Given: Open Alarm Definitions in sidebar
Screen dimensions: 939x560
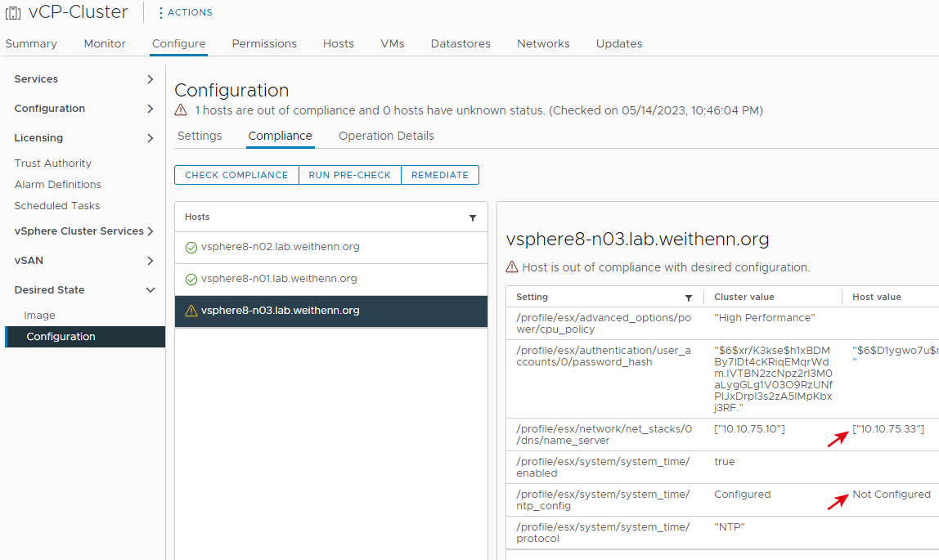Looking at the screenshot, I should pos(57,184).
